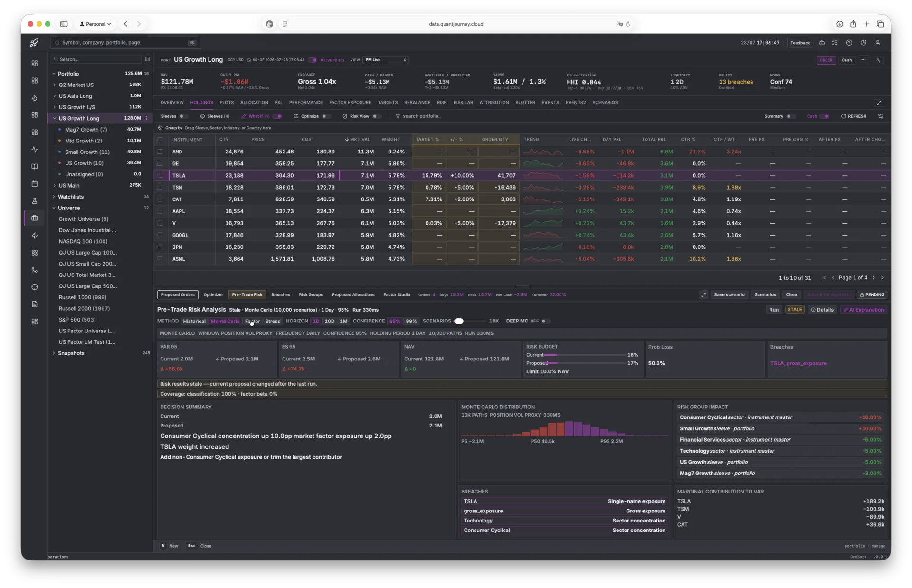This screenshot has height=588, width=912.
Task: Toggle the Deep MC switch
Action: coord(545,322)
